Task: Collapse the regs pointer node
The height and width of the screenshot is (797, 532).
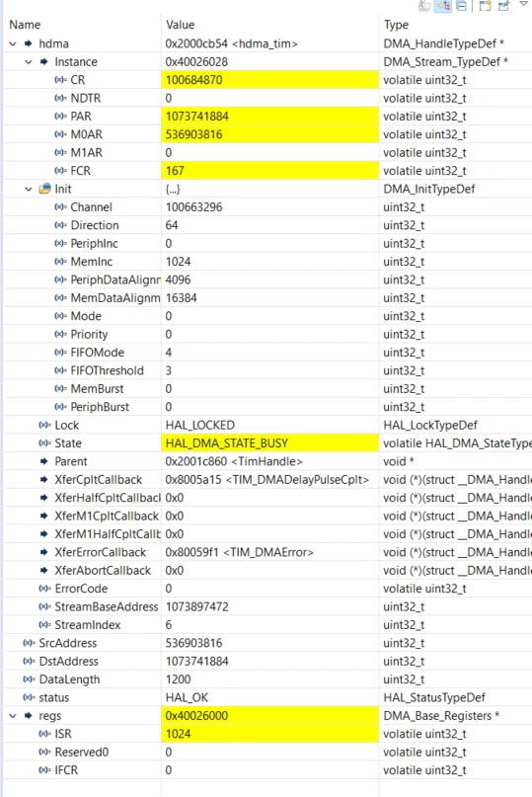Action: pos(13,716)
